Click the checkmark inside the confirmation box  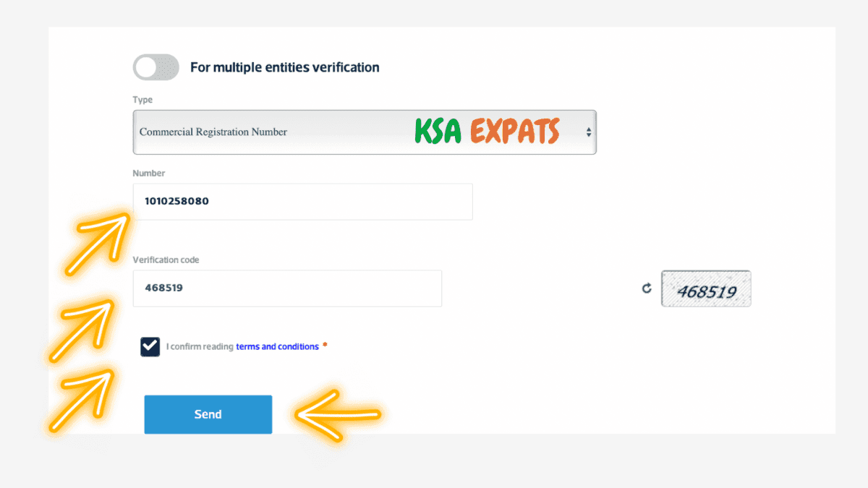pos(150,346)
